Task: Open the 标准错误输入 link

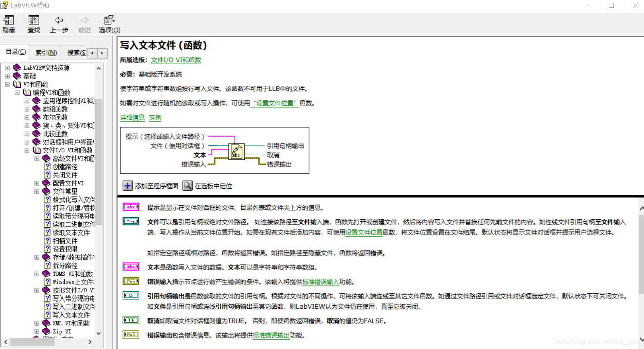Action: click(321, 282)
